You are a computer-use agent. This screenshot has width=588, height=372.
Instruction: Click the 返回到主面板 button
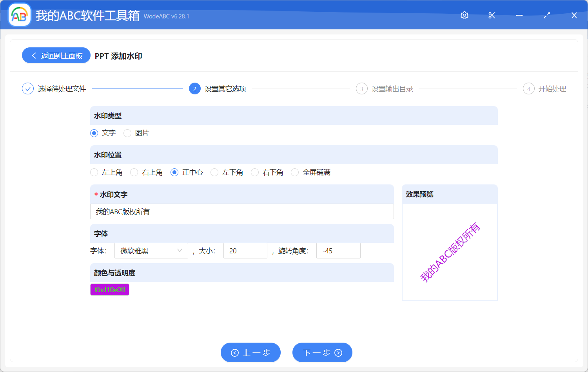[x=56, y=55]
